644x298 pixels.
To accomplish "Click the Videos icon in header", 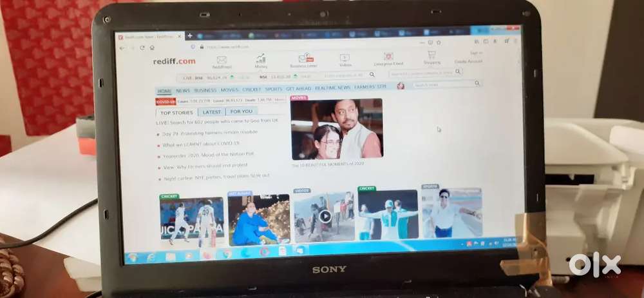I will [x=345, y=59].
